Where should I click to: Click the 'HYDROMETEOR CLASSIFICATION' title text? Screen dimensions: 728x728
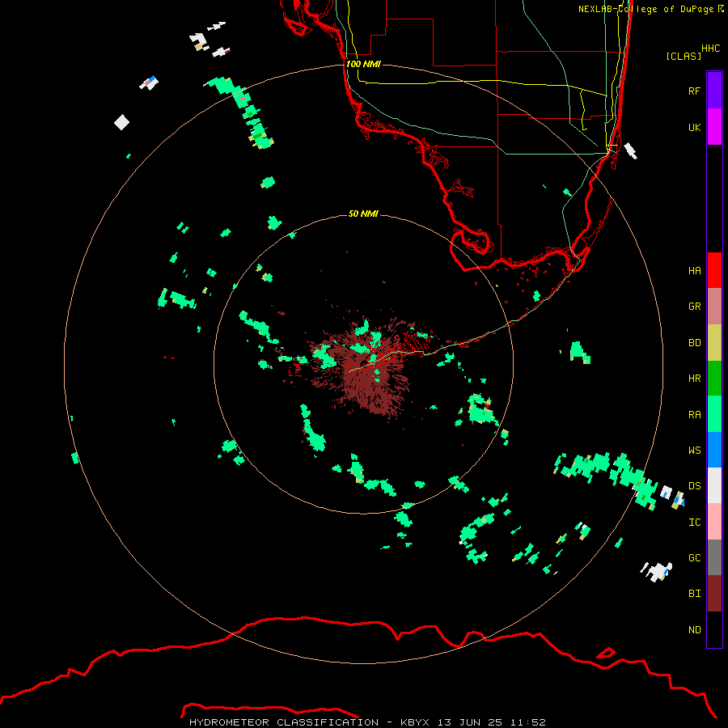click(284, 722)
